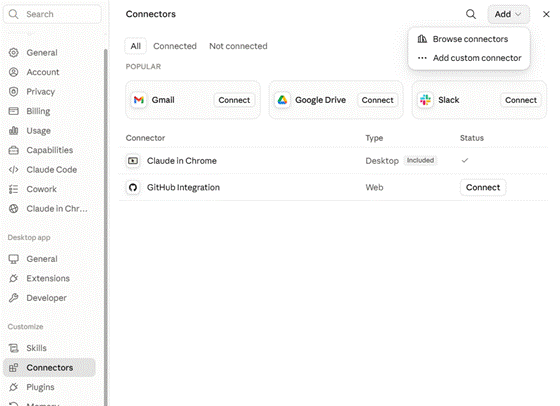Open Capabilities settings page
The image size is (560, 406).
(x=49, y=150)
